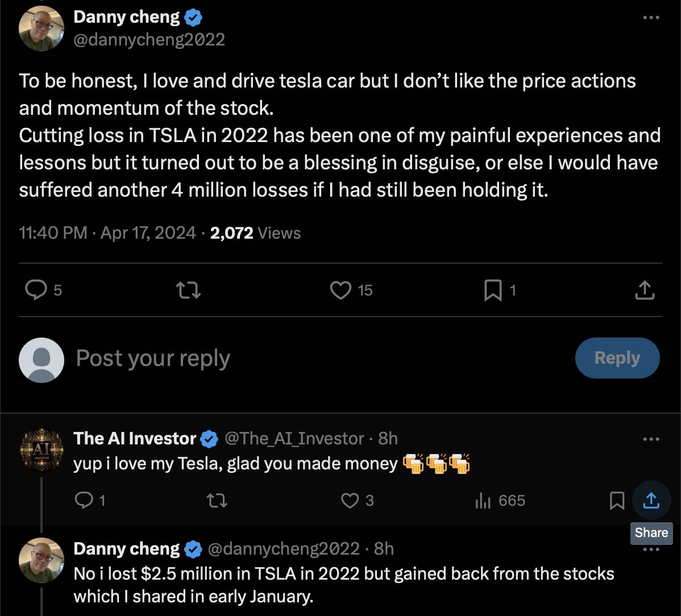The height and width of the screenshot is (616, 681).
Task: Open The AI Investor's profile avatar
Action: pos(41,449)
